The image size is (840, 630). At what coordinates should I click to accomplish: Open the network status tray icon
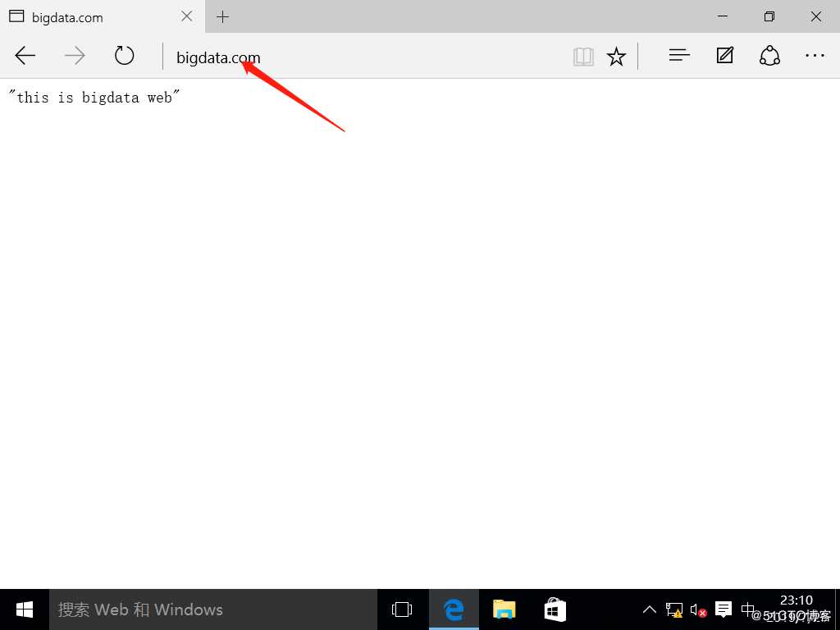click(674, 609)
